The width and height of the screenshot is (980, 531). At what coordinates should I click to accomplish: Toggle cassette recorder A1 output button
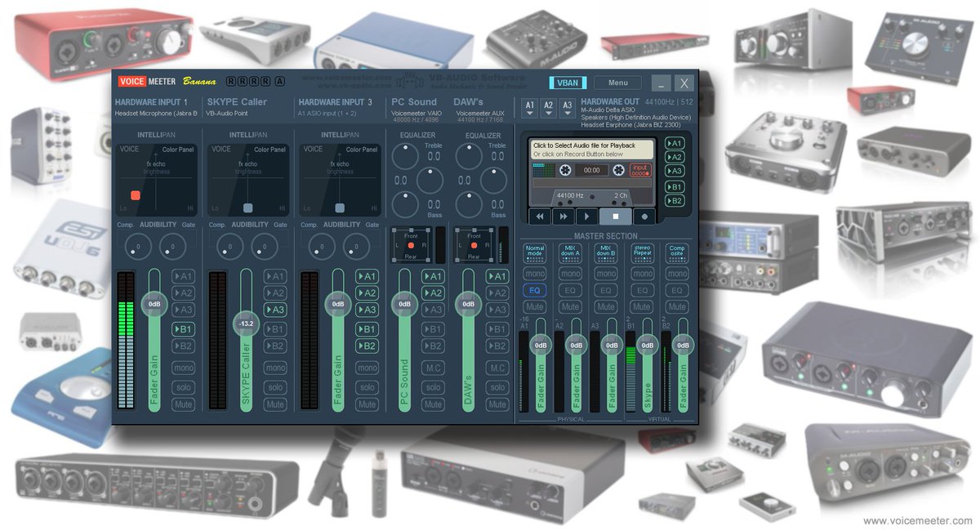(x=675, y=143)
